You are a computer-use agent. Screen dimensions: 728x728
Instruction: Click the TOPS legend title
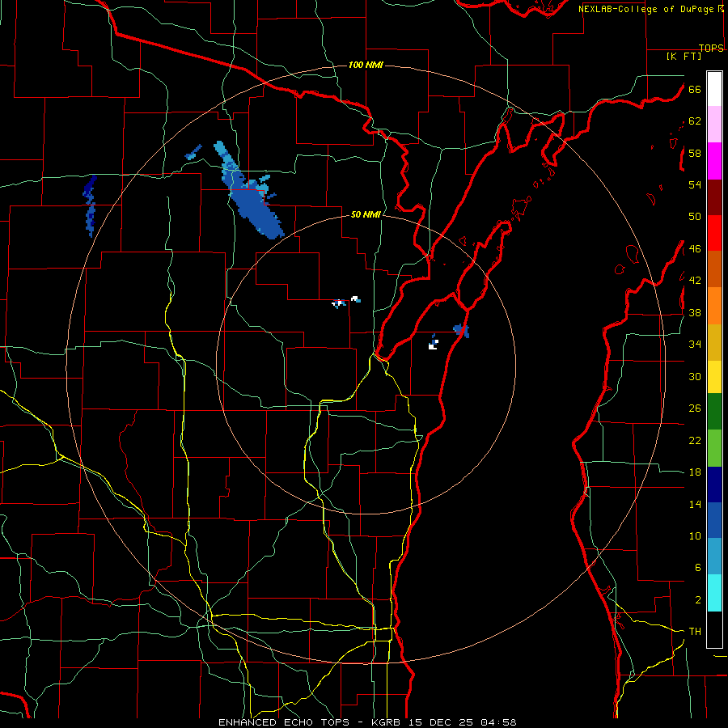(711, 48)
